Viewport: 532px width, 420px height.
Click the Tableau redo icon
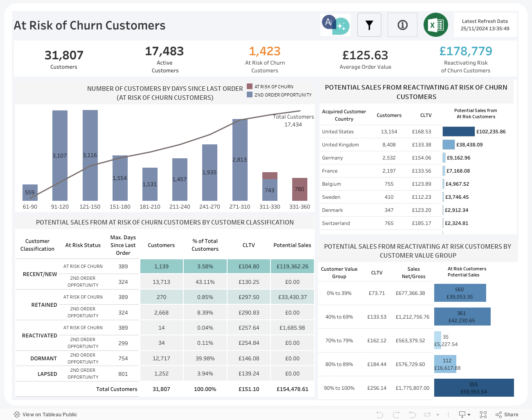coord(396,414)
